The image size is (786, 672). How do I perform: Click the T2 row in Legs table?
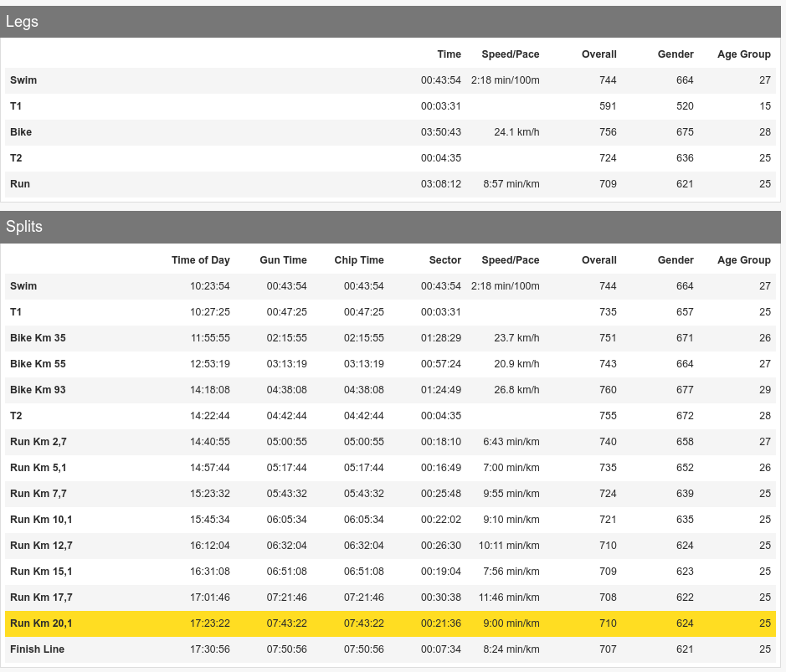pyautogui.click(x=390, y=158)
